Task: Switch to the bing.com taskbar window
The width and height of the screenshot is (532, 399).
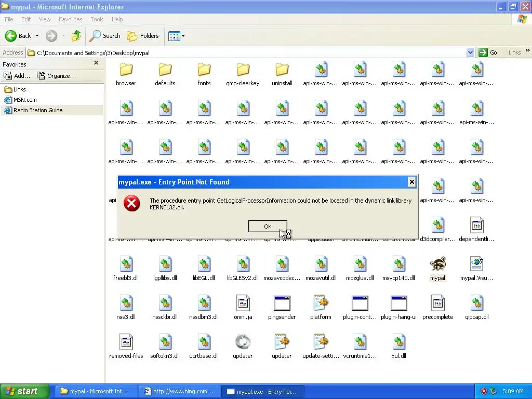Action: pyautogui.click(x=179, y=391)
